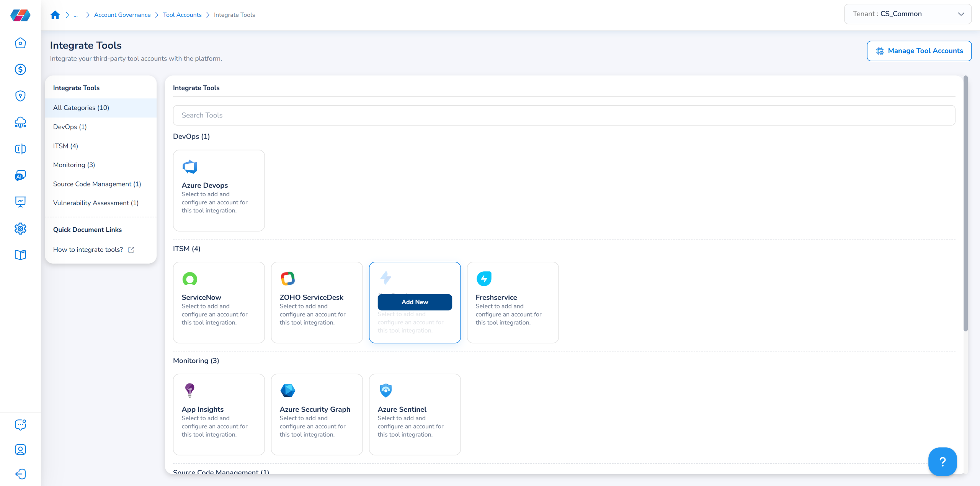Open the AI chat sidebar icon
The image size is (980, 486).
[20, 175]
